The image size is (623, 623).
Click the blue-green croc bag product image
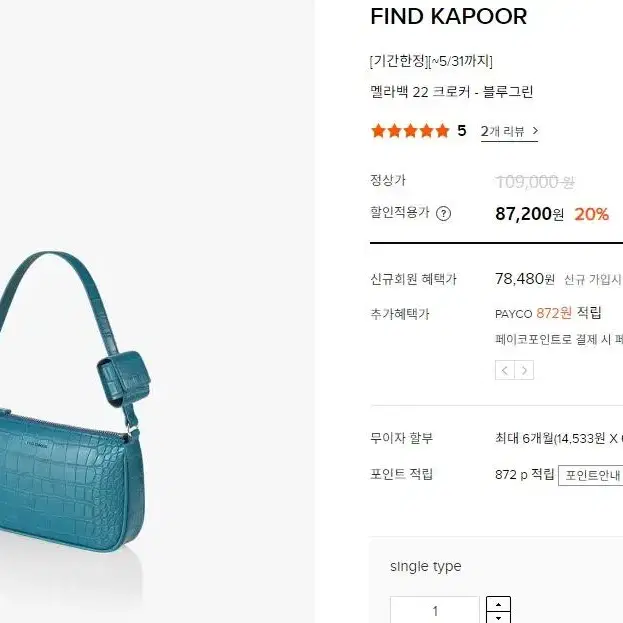pos(72,404)
